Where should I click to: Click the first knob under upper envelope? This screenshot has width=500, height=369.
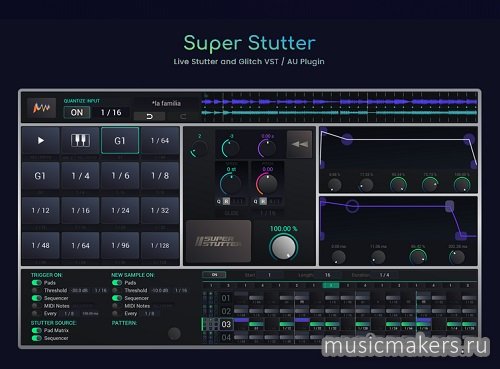(x=334, y=185)
